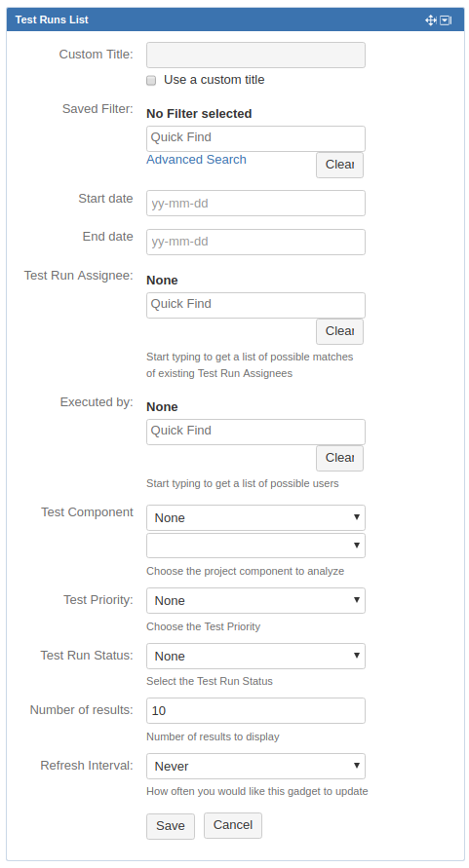Clear the Test Run Assignee
469x868 pixels.
340,331
